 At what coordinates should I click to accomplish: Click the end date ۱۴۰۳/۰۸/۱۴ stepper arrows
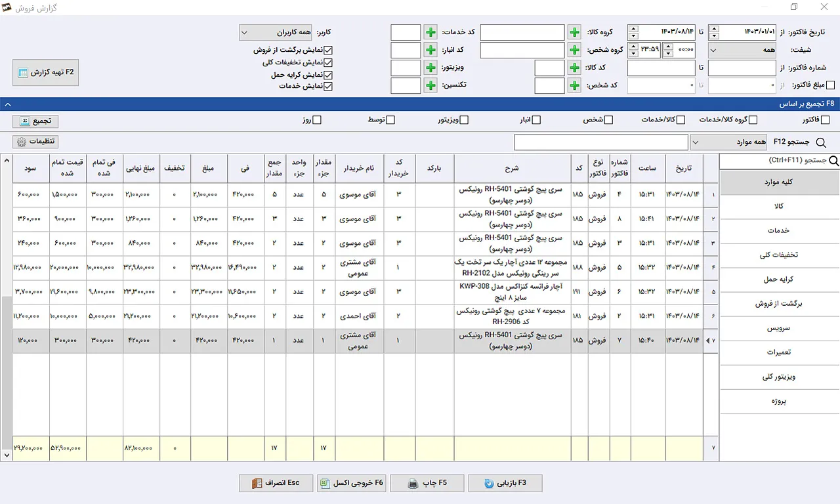(x=633, y=32)
